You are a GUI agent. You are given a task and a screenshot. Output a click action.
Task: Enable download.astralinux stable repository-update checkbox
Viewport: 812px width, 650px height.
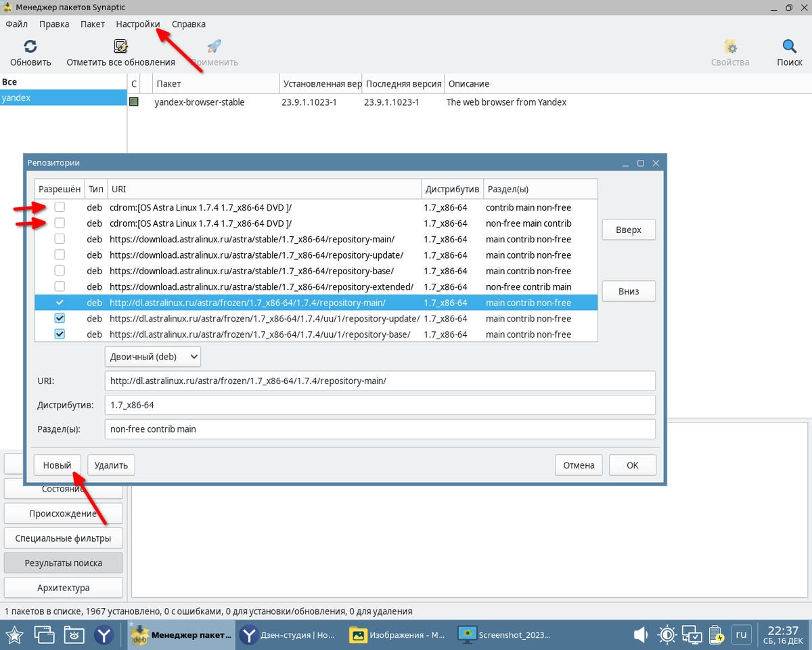[x=60, y=255]
